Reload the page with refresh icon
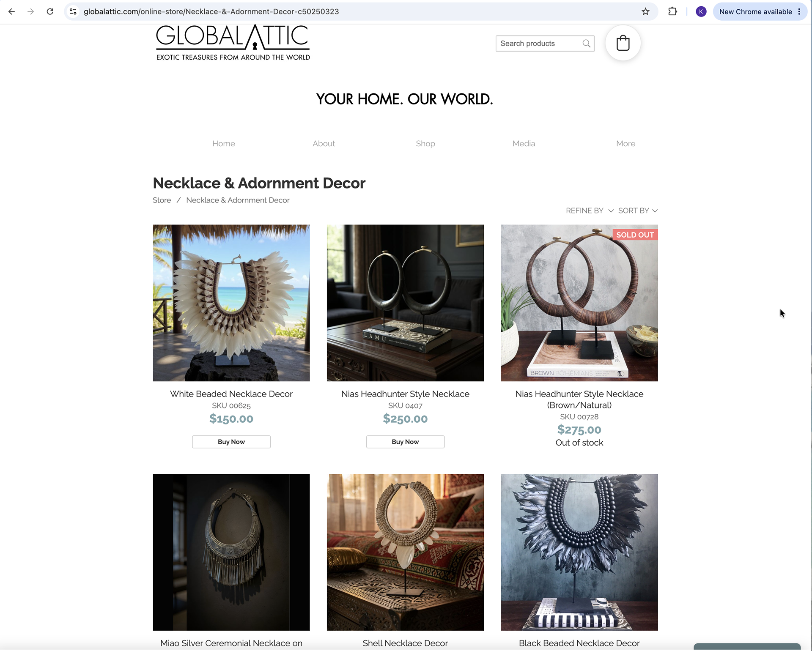812x651 pixels. (x=50, y=11)
